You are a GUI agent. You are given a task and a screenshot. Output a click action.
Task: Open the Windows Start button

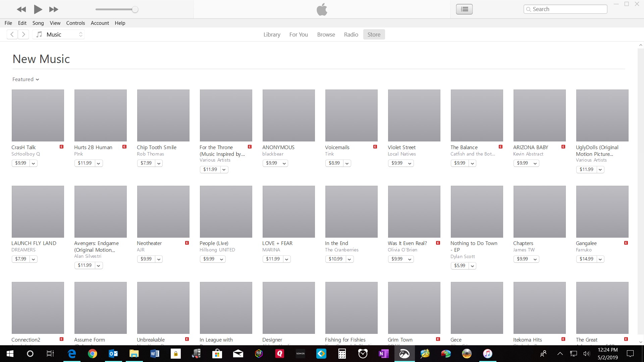pos(10,354)
